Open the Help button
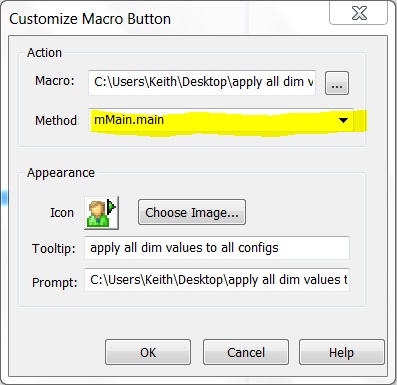The height and width of the screenshot is (385, 397). (342, 352)
